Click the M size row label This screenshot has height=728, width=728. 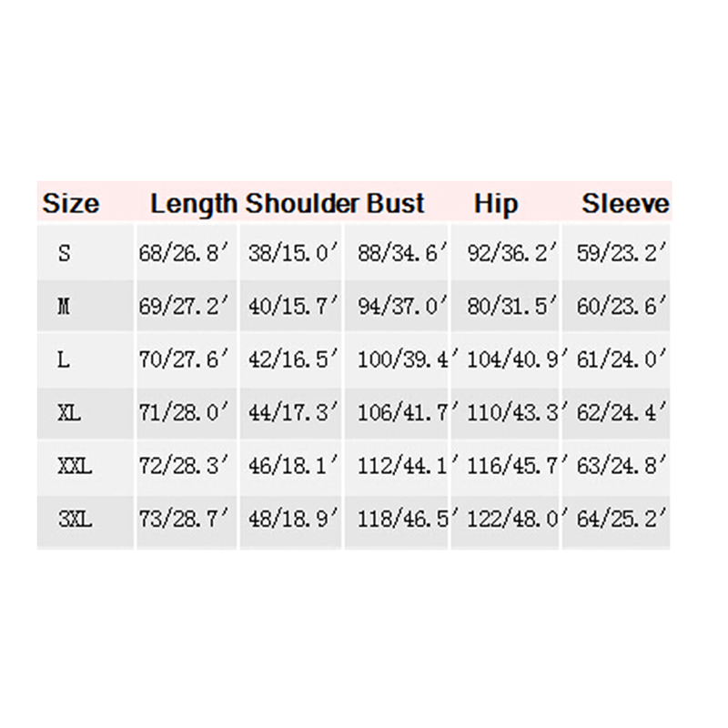point(64,307)
